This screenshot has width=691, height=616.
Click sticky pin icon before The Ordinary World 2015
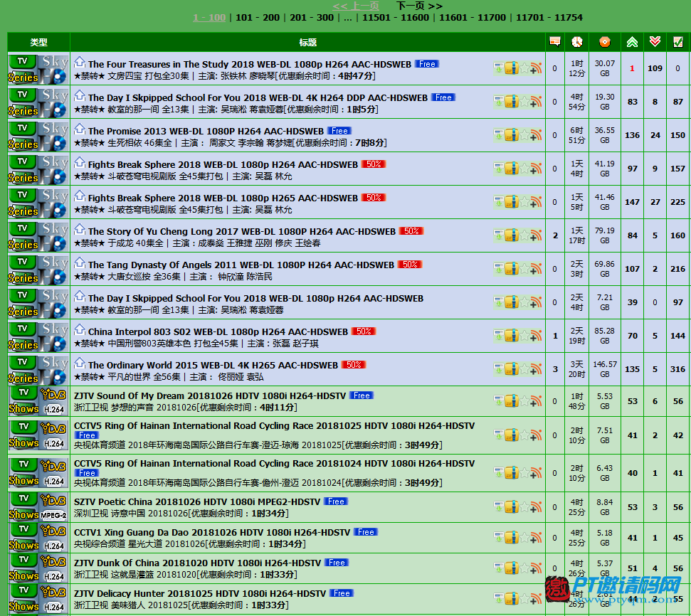click(80, 363)
